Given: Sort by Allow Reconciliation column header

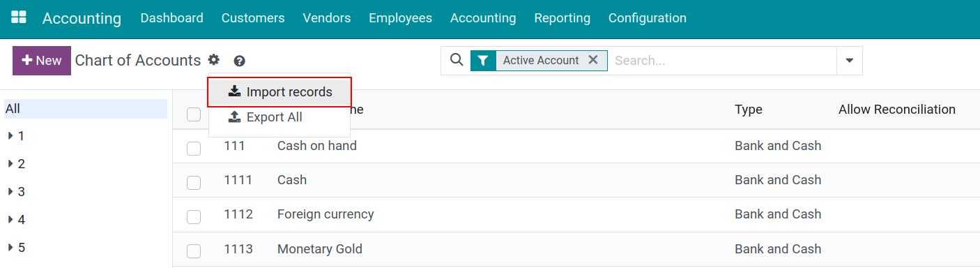Looking at the screenshot, I should pos(897,110).
